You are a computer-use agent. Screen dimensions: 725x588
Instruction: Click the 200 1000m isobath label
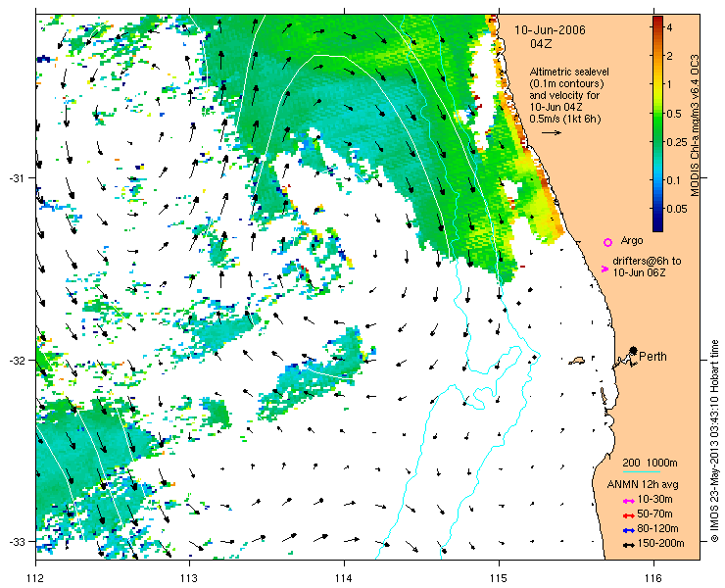[650, 464]
